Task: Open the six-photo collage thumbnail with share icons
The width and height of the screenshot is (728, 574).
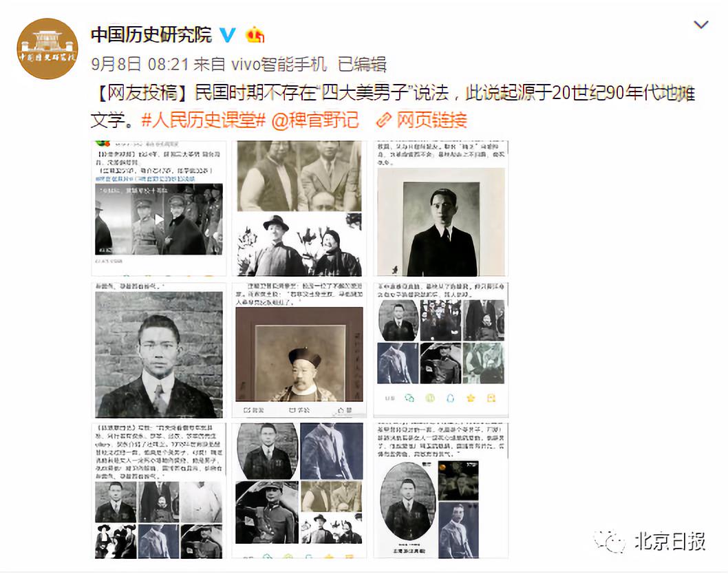Action: tap(440, 350)
